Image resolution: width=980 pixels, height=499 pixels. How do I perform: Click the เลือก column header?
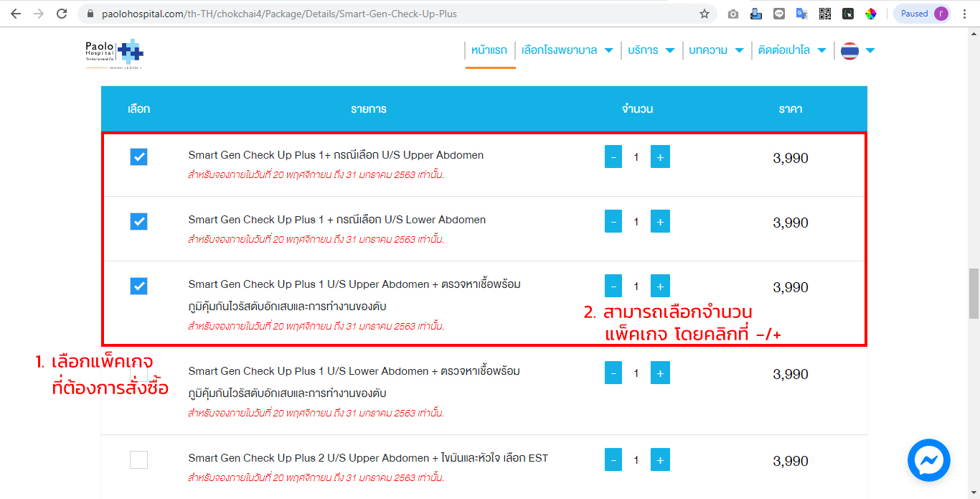pos(138,109)
